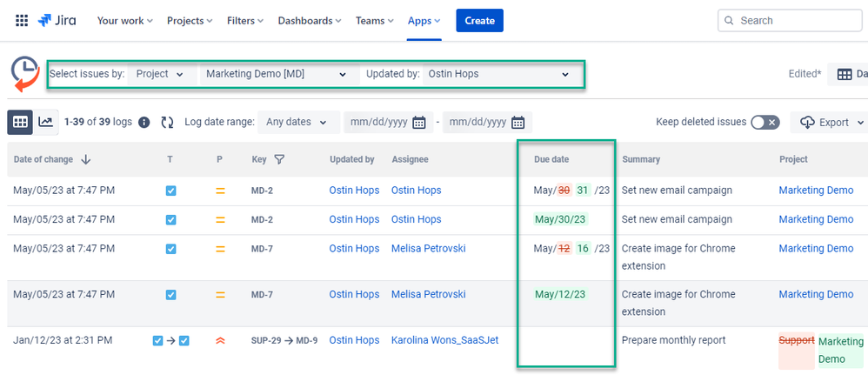Viewport: 868px width, 375px height.
Task: Toggle Keep deleted issues switch
Action: (765, 123)
